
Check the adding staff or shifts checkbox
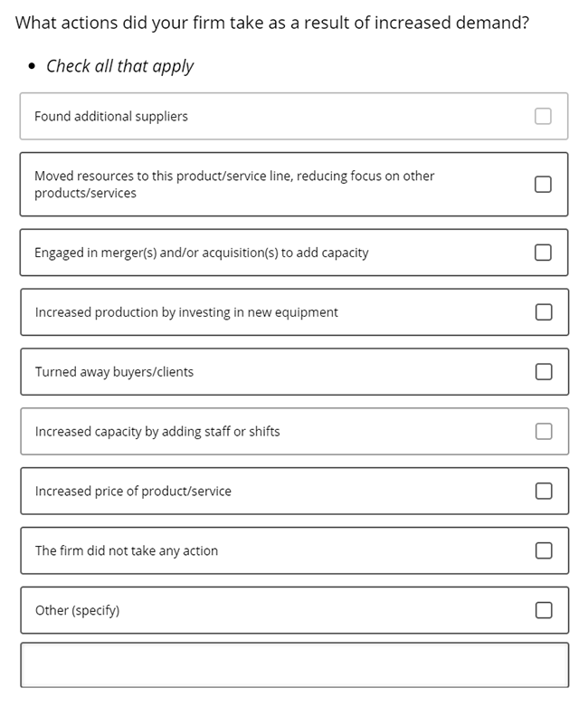544,431
